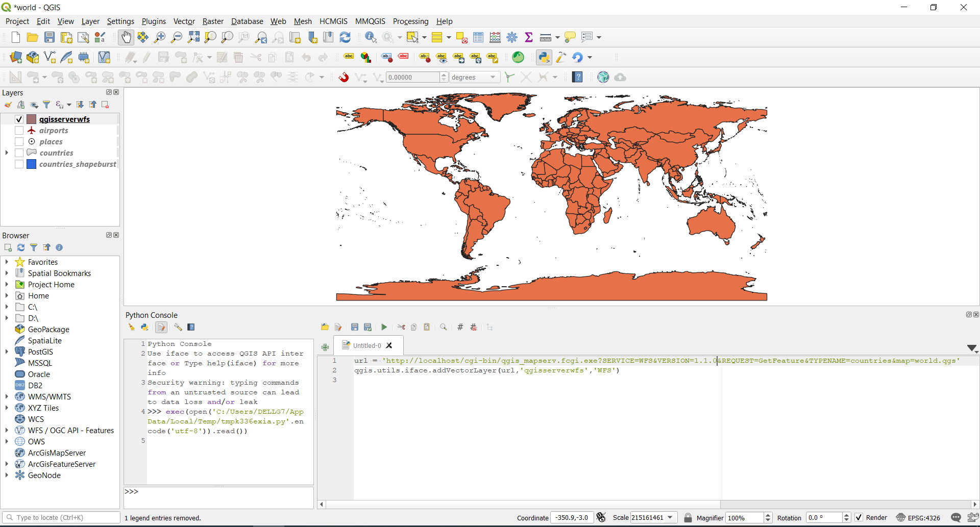Click the Zoom Full extent icon
The height and width of the screenshot is (527, 980).
click(x=193, y=37)
